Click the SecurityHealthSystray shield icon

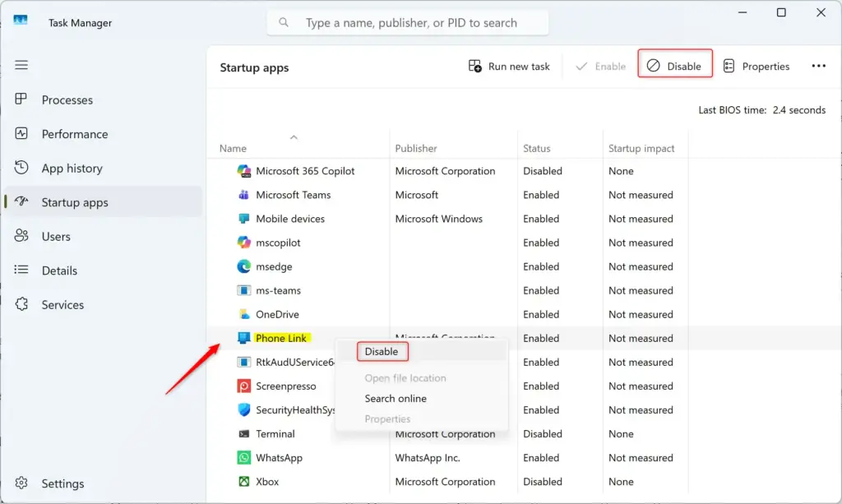[x=243, y=409]
